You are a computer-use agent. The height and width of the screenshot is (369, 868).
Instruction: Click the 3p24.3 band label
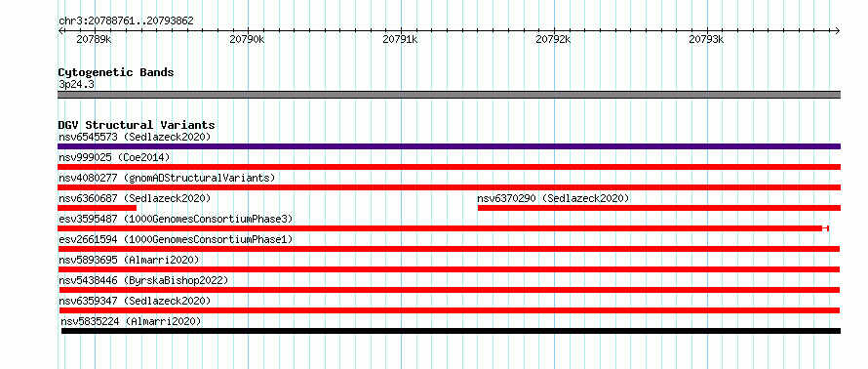point(76,84)
